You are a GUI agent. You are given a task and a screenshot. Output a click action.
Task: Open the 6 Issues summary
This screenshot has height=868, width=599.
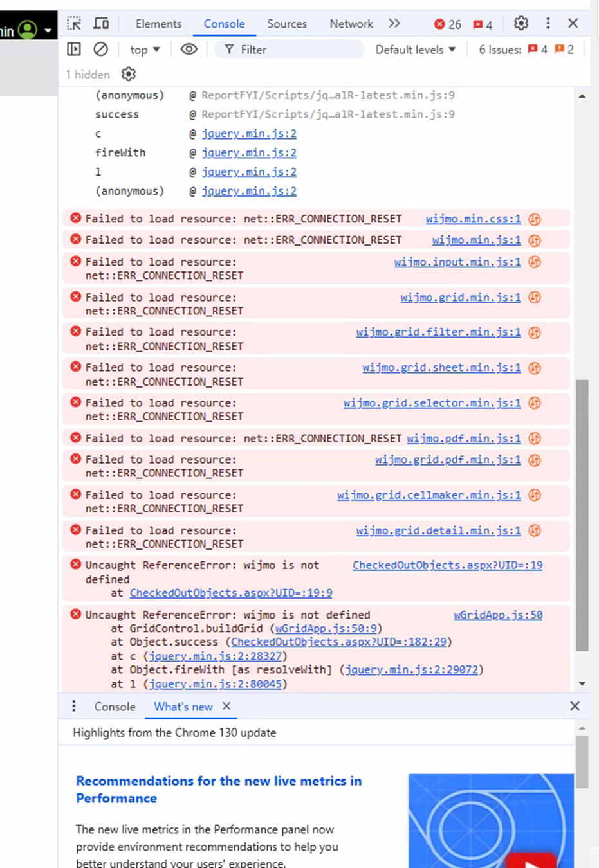(x=526, y=50)
